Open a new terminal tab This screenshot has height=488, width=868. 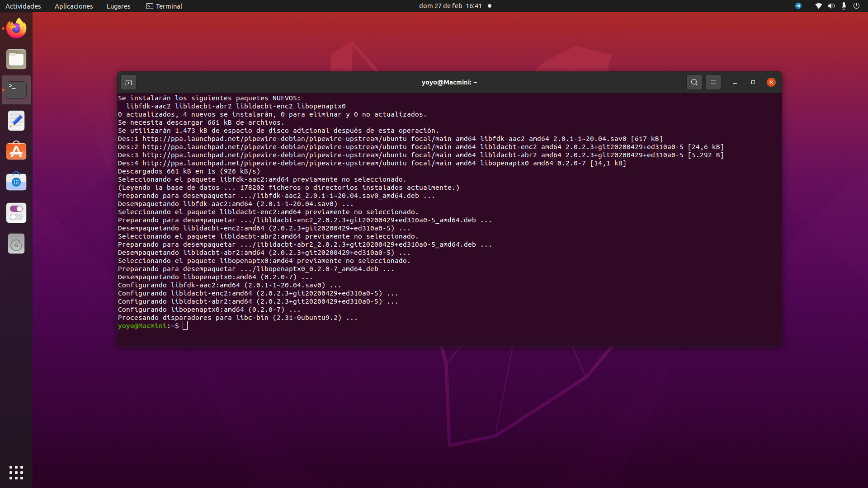coord(128,82)
